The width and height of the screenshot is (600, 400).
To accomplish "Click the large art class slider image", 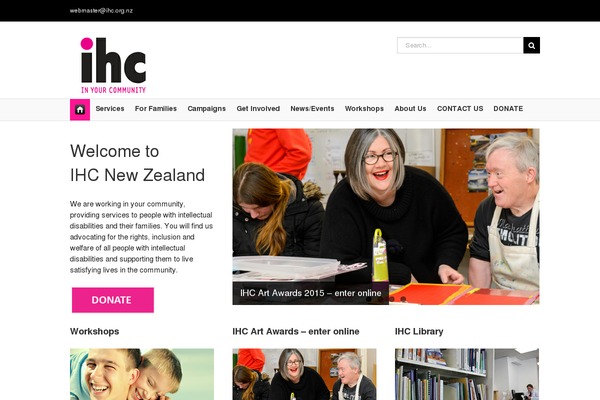I will click(386, 216).
